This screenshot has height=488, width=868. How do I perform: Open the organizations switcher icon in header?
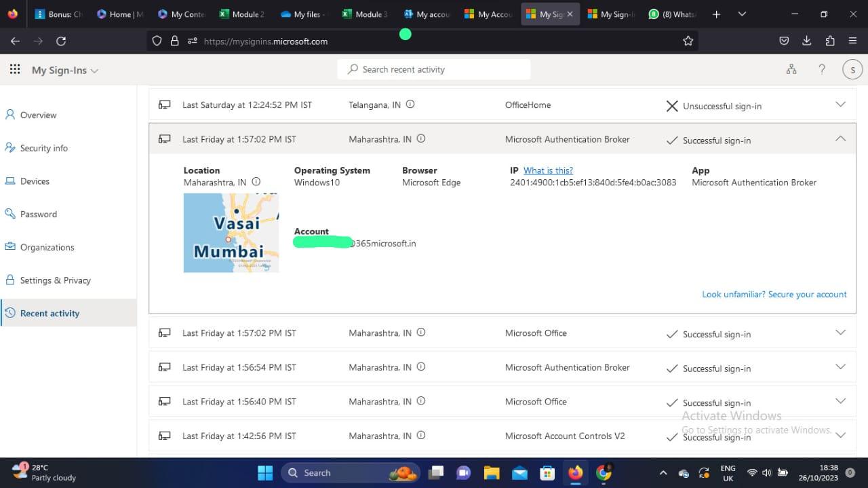791,69
